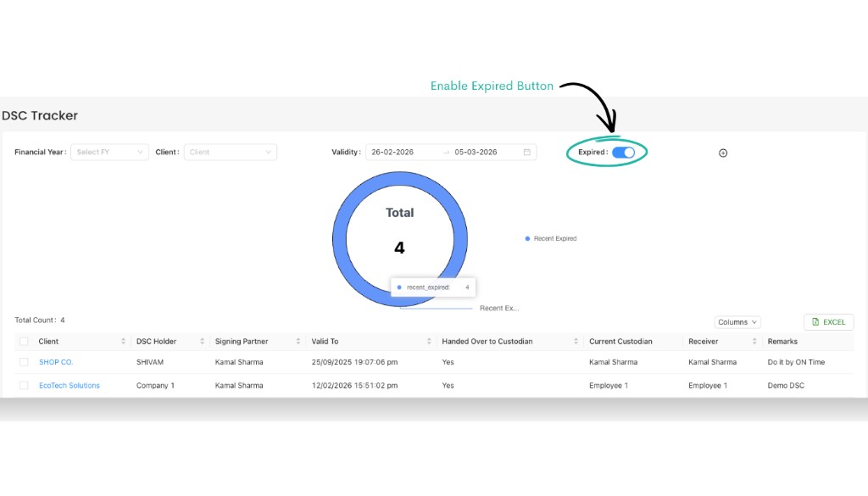Sort the Signing Partner column sort icon

pyautogui.click(x=297, y=341)
